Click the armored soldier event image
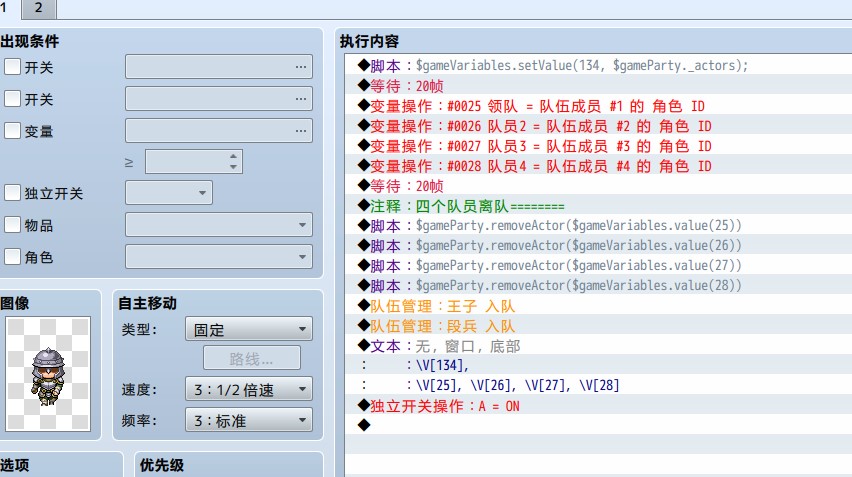Viewport: 852px width, 477px height. [48, 374]
